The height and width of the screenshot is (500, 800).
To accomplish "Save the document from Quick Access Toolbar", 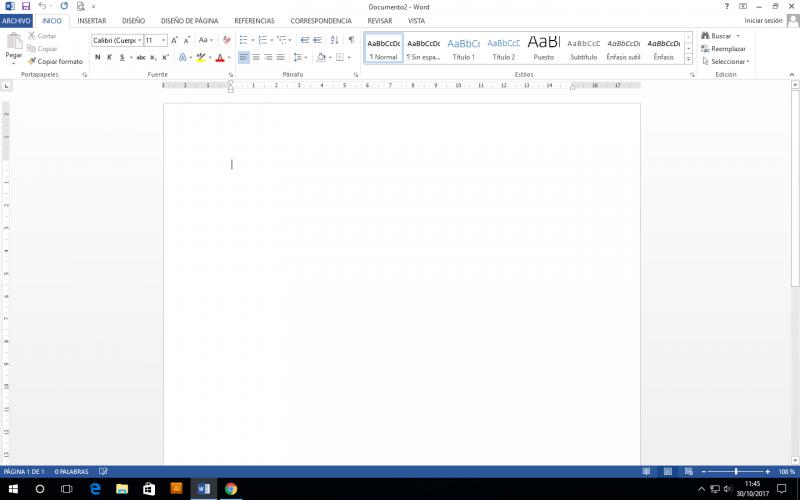I will click(x=26, y=6).
